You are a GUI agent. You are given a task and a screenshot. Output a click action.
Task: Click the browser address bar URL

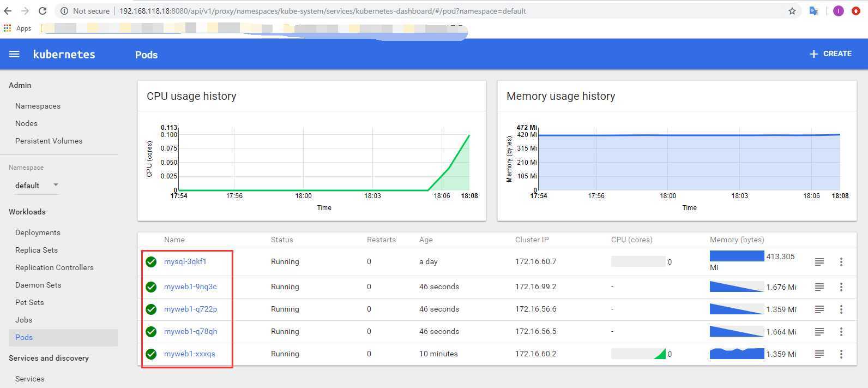coord(323,11)
